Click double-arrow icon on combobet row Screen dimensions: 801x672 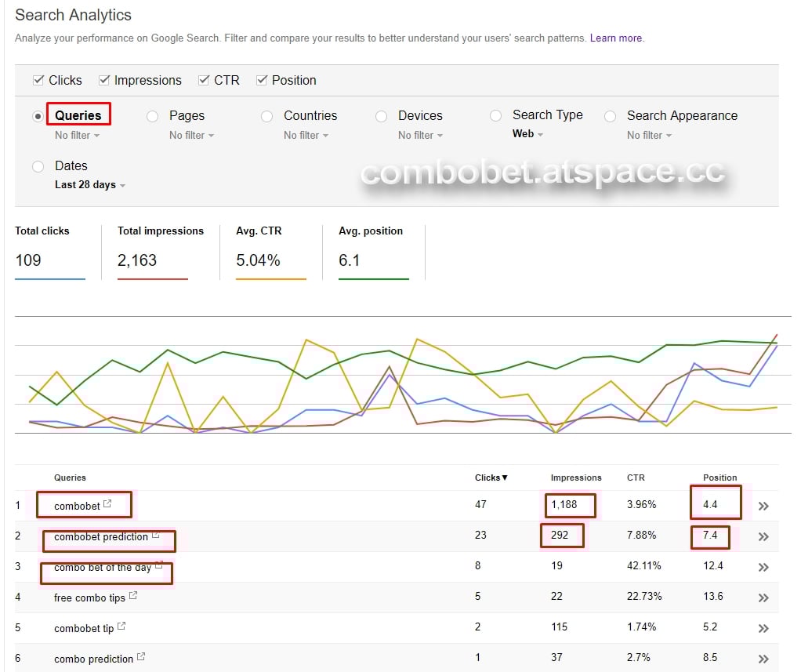763,506
